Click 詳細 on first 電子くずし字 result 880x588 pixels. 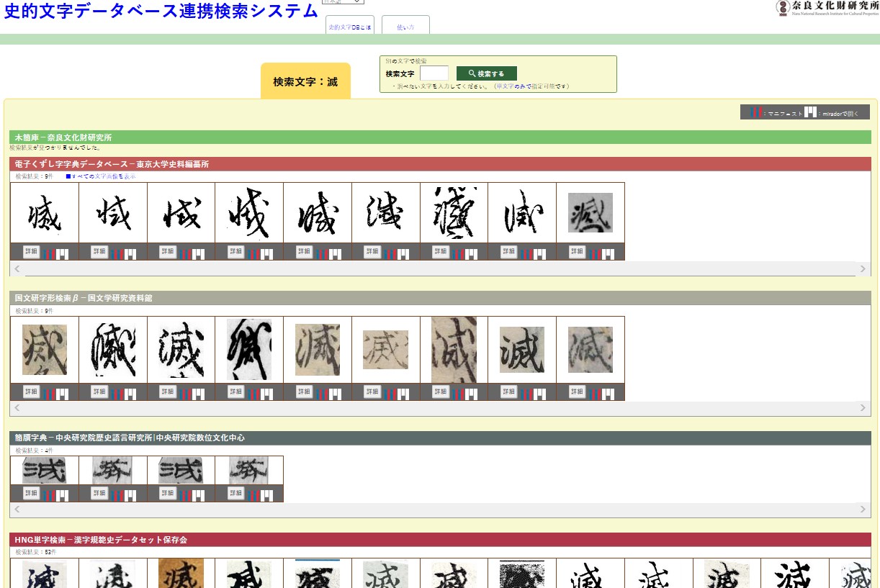[31, 251]
